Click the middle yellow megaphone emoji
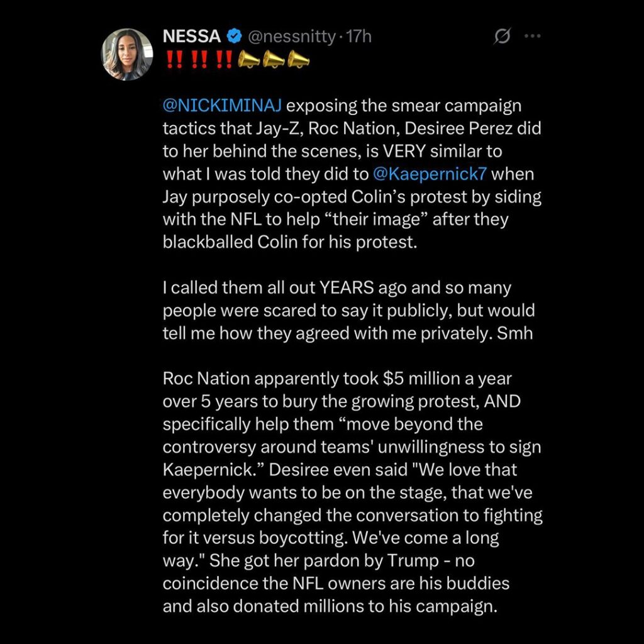The height and width of the screenshot is (644, 644). coord(274,60)
